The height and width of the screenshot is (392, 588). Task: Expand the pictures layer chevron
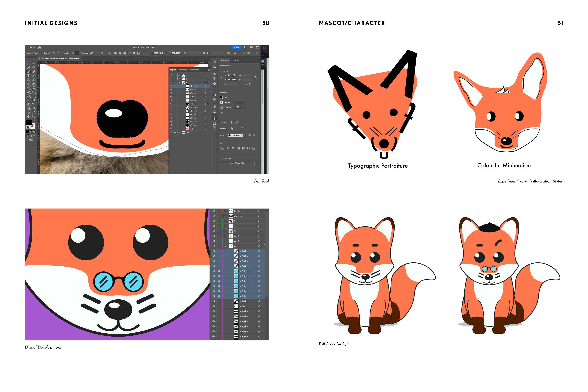pyautogui.click(x=179, y=132)
